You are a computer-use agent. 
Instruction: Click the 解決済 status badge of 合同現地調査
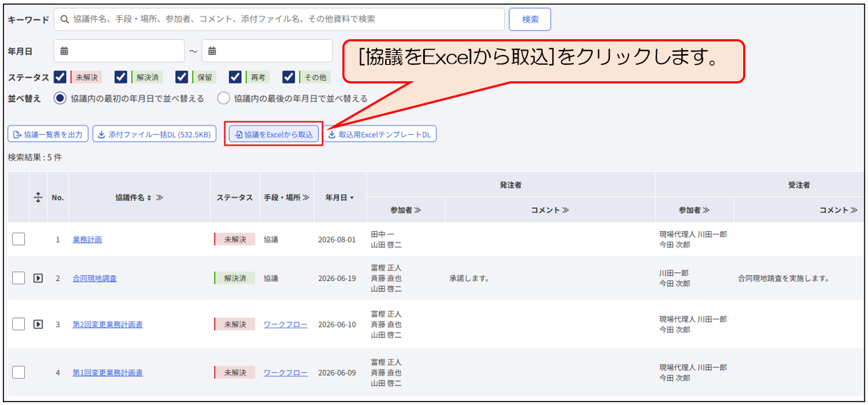pyautogui.click(x=235, y=278)
